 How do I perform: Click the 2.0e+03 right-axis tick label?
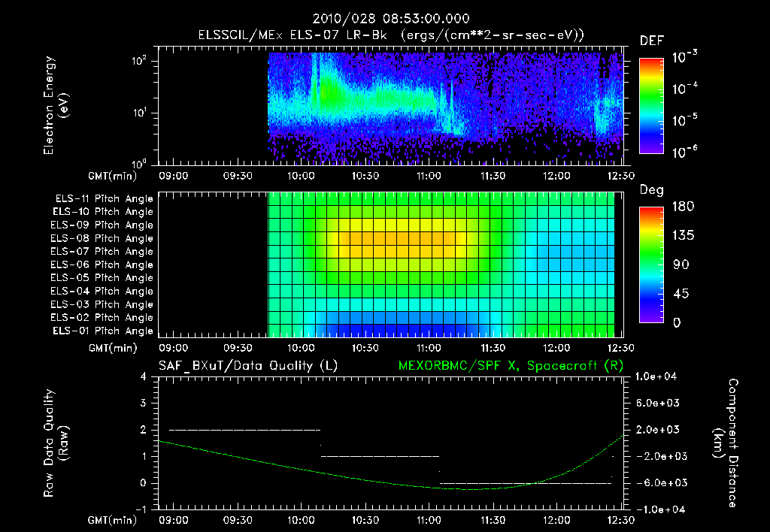click(x=658, y=430)
